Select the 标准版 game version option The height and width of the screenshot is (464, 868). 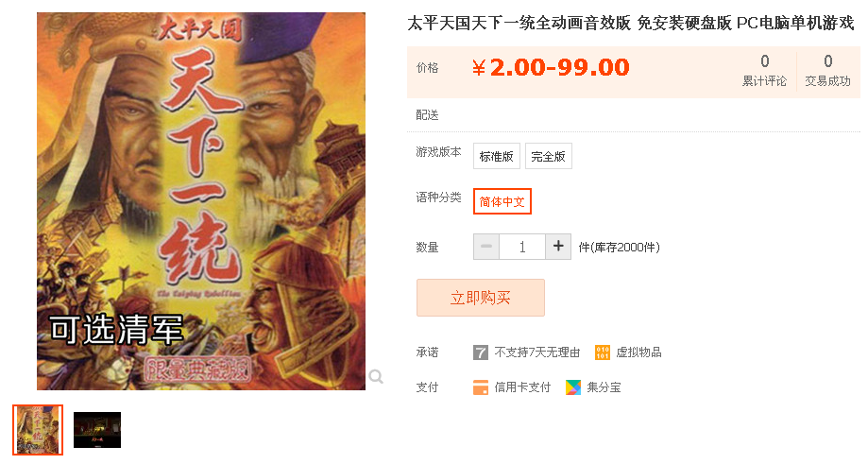point(497,157)
